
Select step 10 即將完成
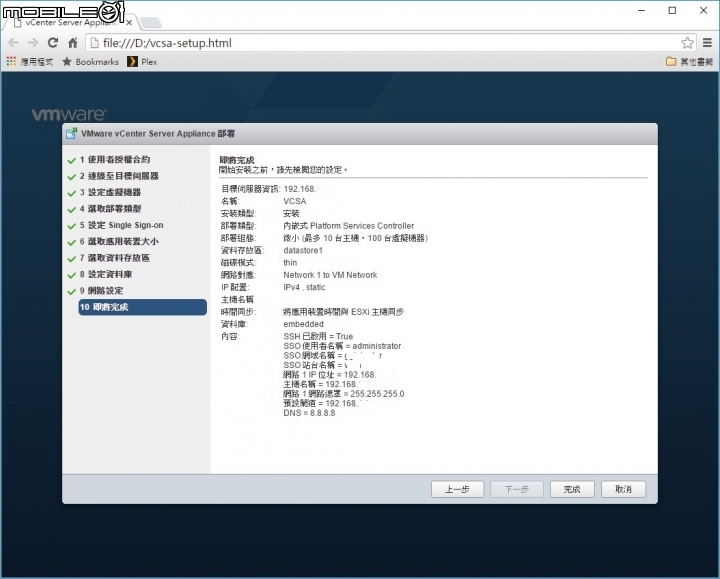(142, 307)
